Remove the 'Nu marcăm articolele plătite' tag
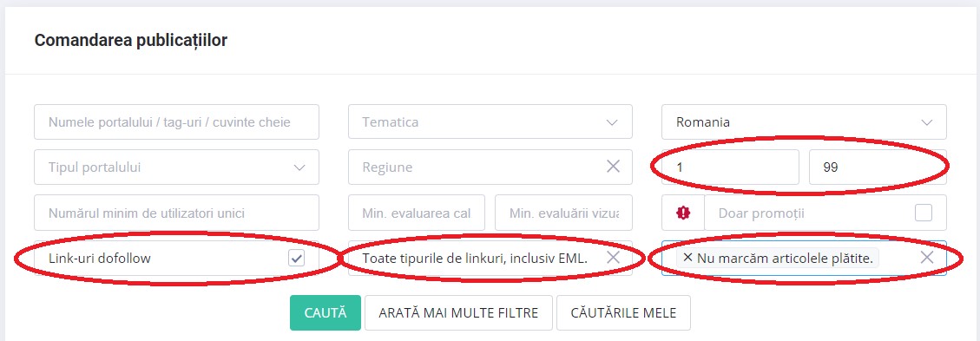This screenshot has height=341, width=980. tap(687, 258)
